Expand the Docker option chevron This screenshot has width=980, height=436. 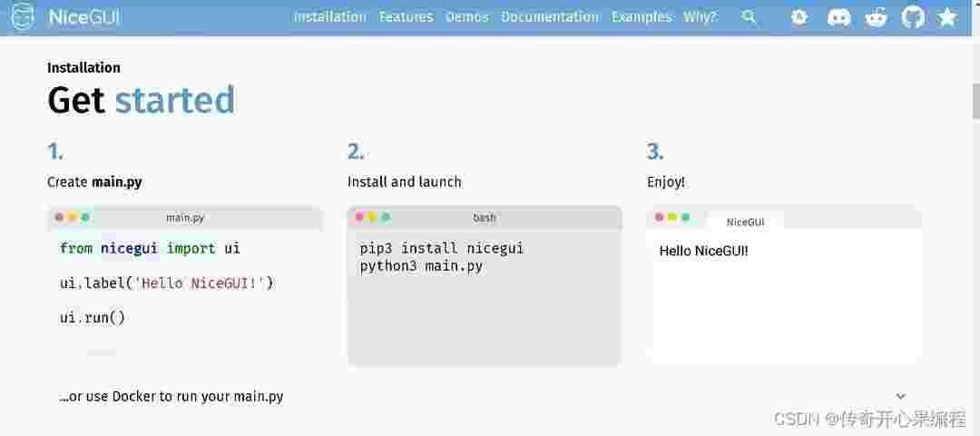pos(901,396)
